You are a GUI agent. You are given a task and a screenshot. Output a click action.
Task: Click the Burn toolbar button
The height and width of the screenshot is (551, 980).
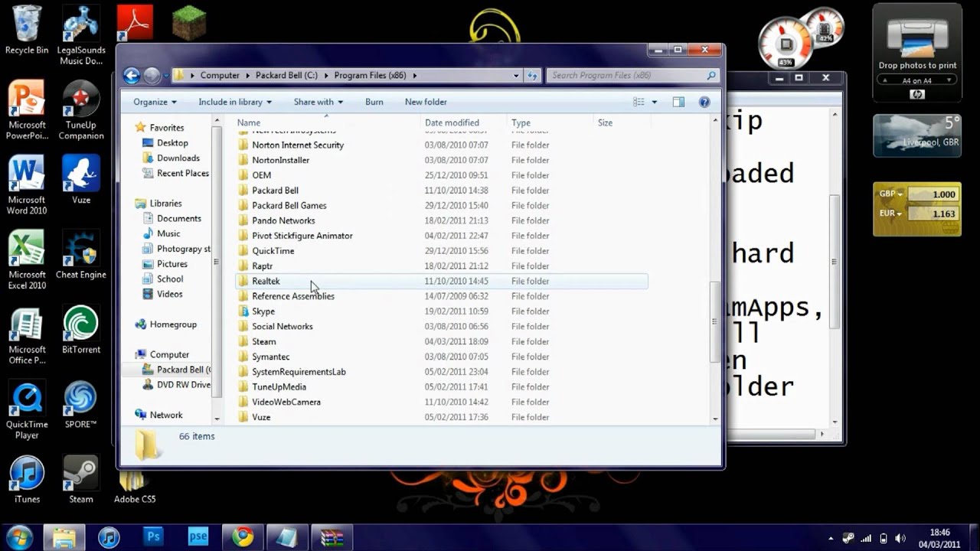[x=374, y=102]
